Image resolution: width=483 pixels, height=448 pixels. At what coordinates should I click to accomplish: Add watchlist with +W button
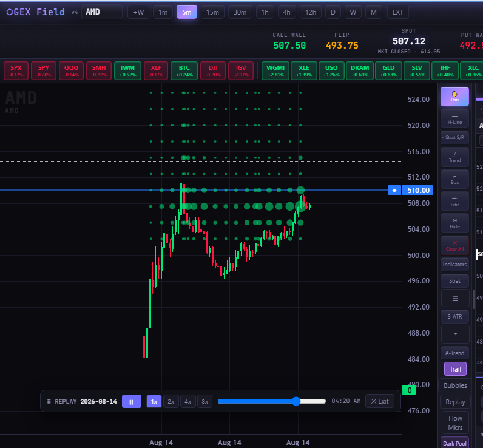(x=138, y=12)
